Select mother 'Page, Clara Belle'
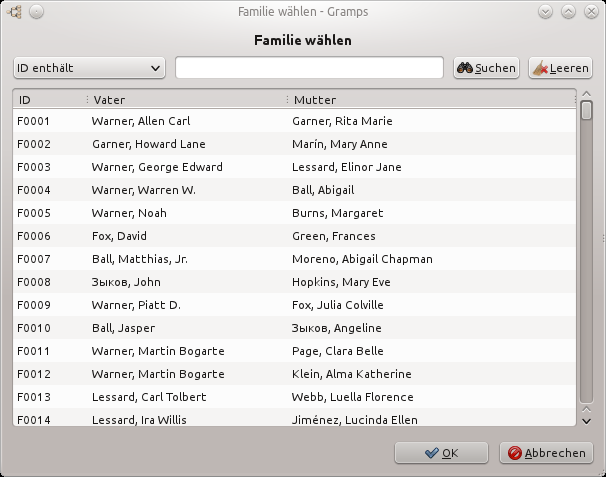Screen dimensions: 606x477 click(x=338, y=351)
